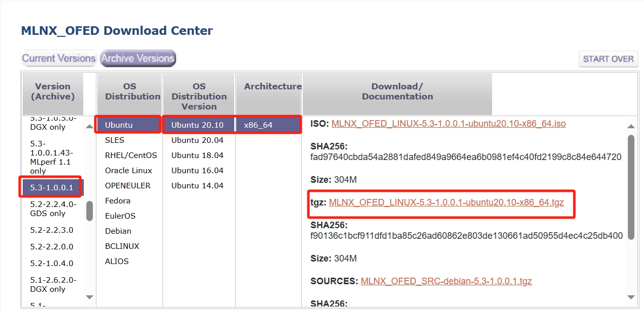Select EulerOS distribution
Image resolution: width=644 pixels, height=312 pixels.
(x=120, y=216)
